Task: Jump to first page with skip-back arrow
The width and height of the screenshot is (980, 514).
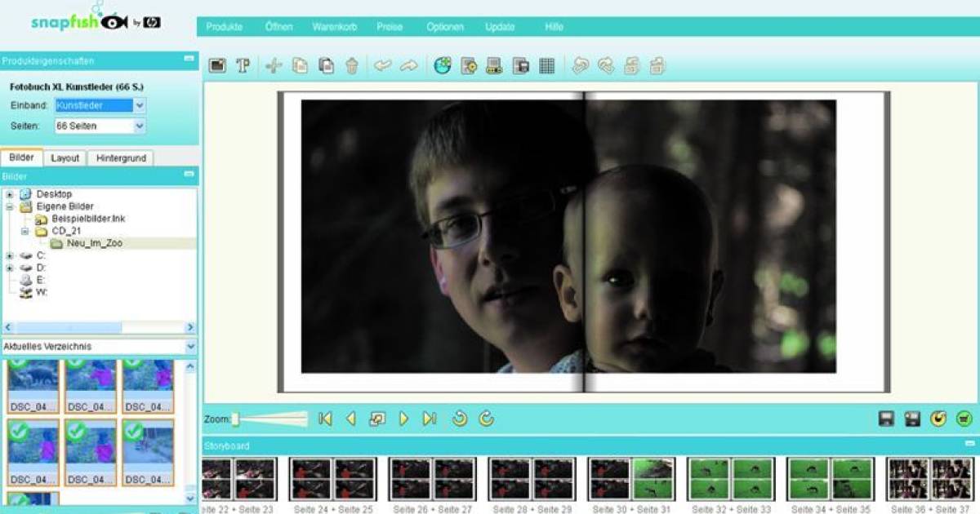Action: [325, 419]
